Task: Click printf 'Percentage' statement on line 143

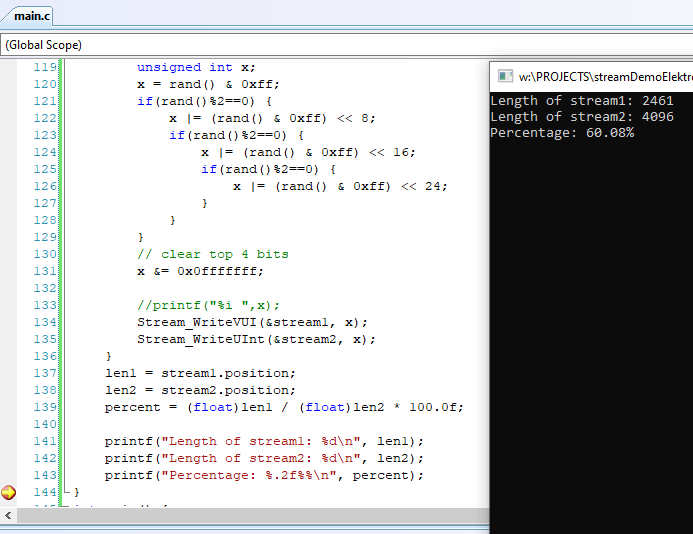Action: (x=264, y=475)
